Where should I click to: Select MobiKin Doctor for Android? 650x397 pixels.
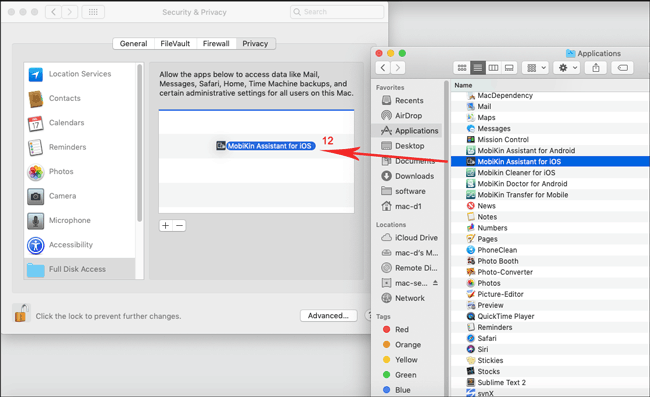click(x=550, y=184)
